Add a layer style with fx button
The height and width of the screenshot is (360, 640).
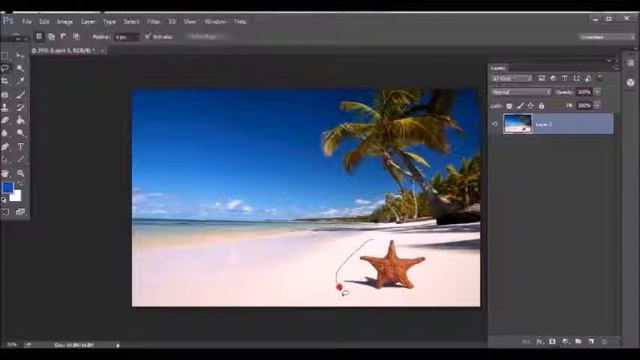pyautogui.click(x=540, y=341)
